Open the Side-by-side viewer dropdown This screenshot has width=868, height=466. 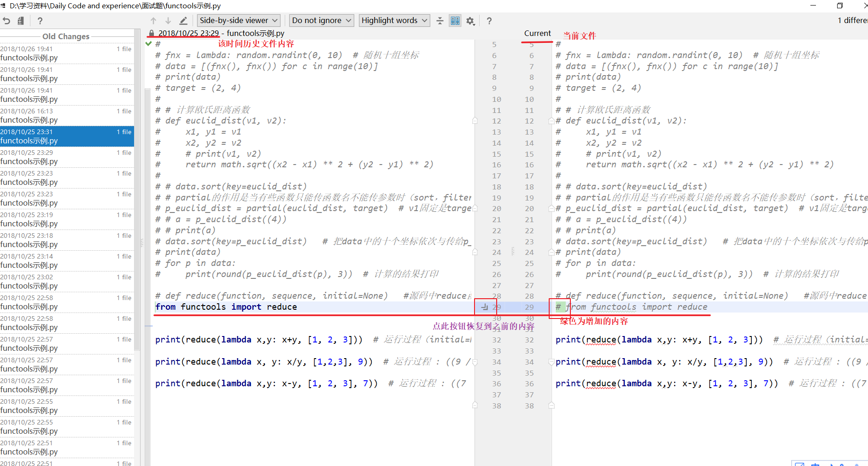pos(238,20)
